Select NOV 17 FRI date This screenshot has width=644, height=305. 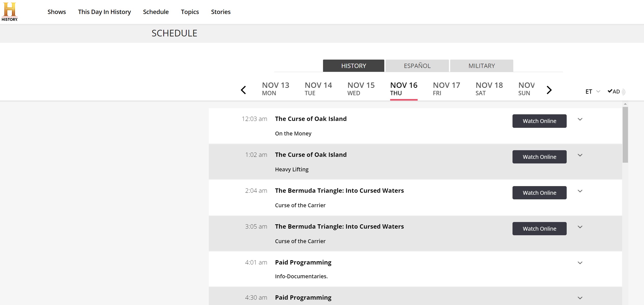pyautogui.click(x=446, y=89)
